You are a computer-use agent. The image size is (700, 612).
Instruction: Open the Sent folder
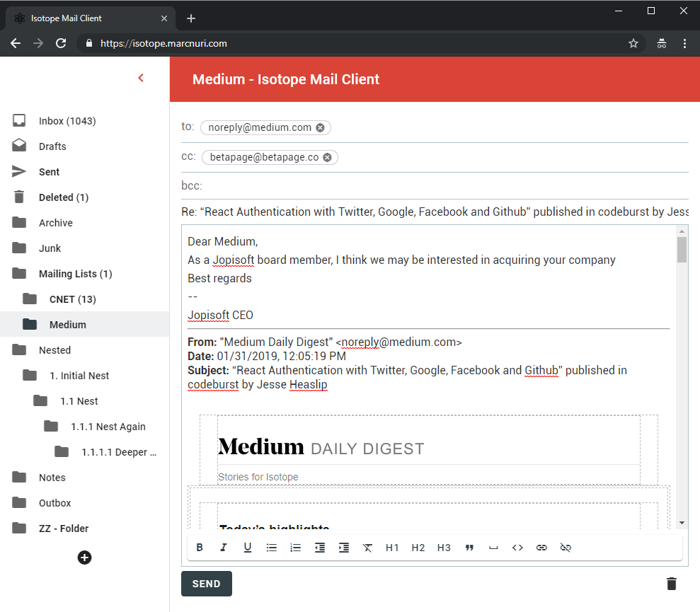coord(84,172)
